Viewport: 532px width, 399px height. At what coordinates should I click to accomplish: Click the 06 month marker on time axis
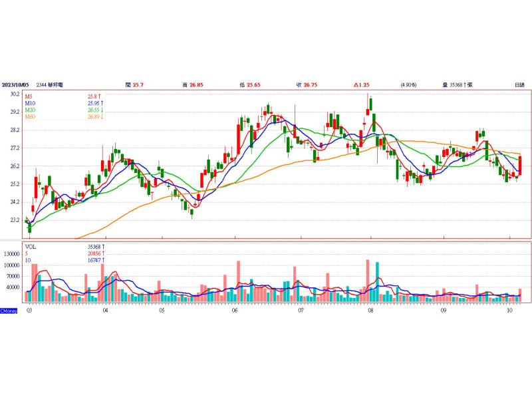tap(235, 311)
